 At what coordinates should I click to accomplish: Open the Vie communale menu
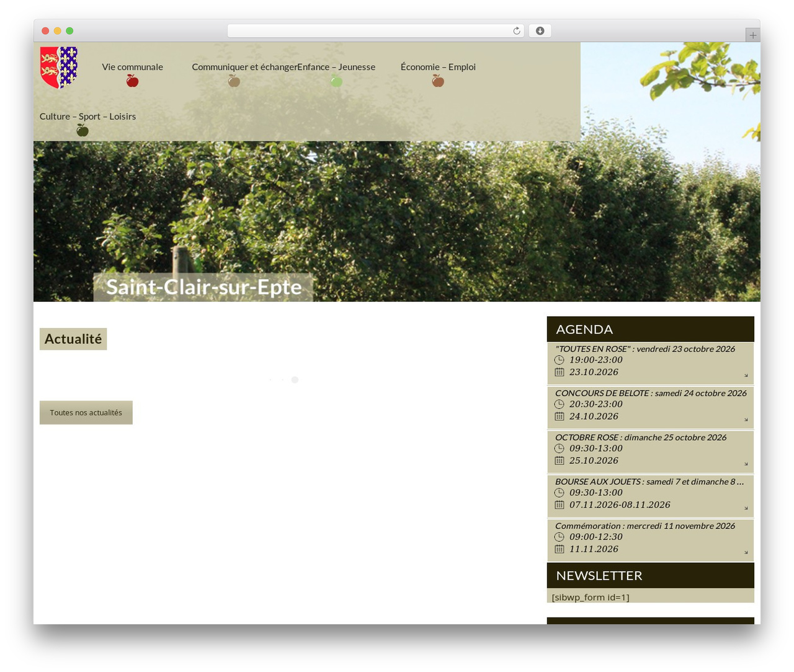pyautogui.click(x=132, y=67)
